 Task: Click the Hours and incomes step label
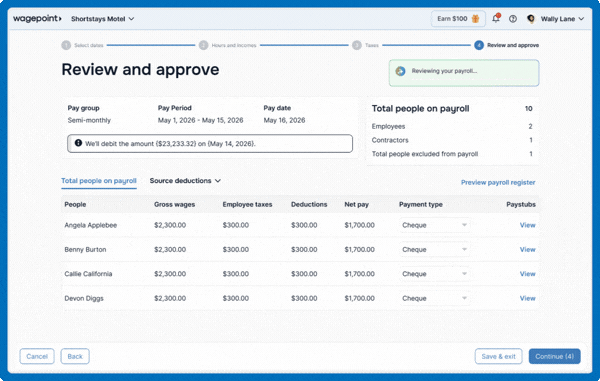(234, 45)
